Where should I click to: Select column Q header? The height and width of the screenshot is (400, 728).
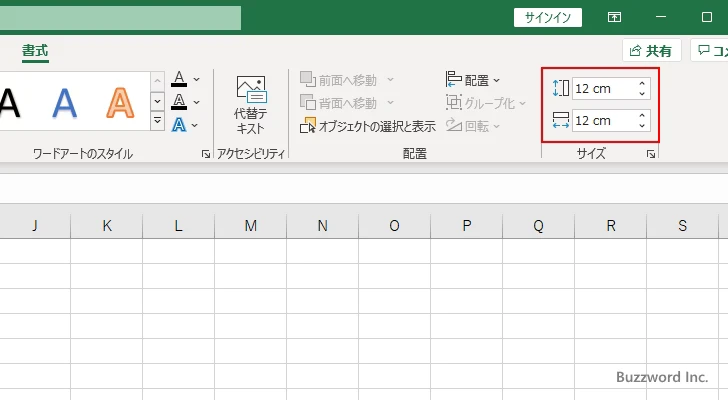(x=539, y=226)
